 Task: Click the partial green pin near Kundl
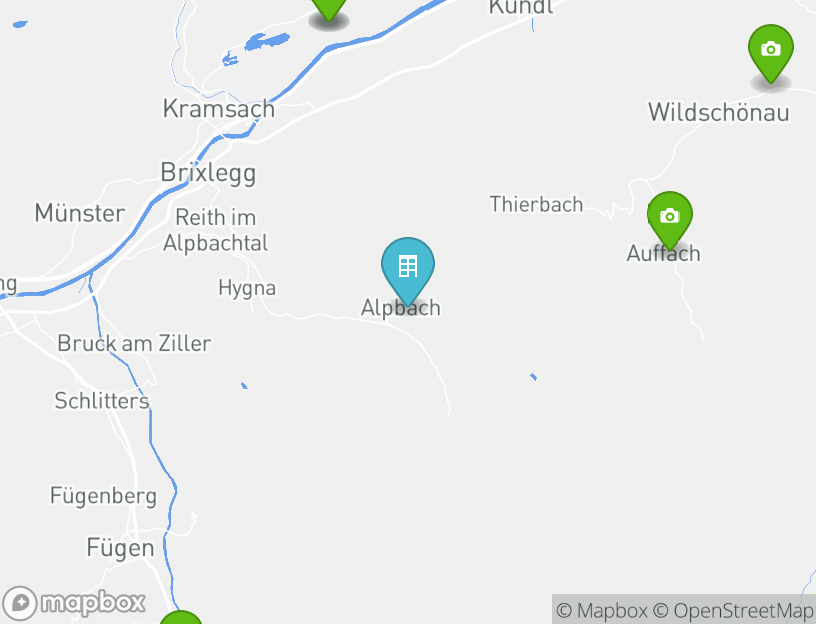329,9
